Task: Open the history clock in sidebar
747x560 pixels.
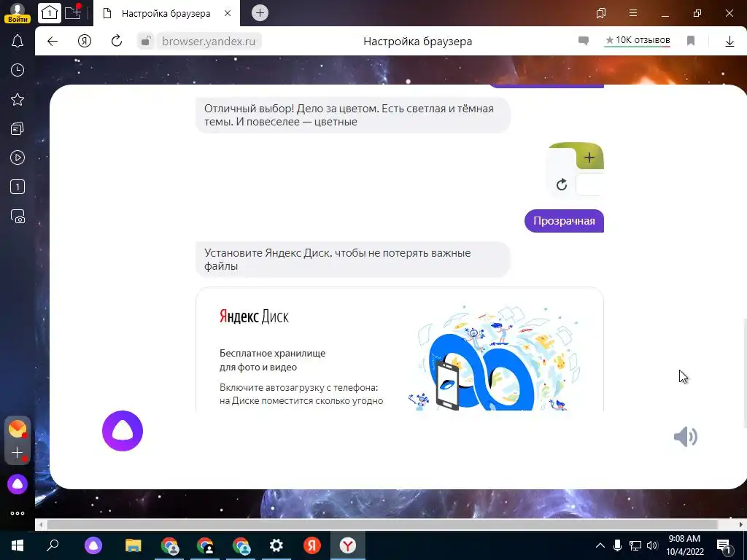Action: (18, 71)
